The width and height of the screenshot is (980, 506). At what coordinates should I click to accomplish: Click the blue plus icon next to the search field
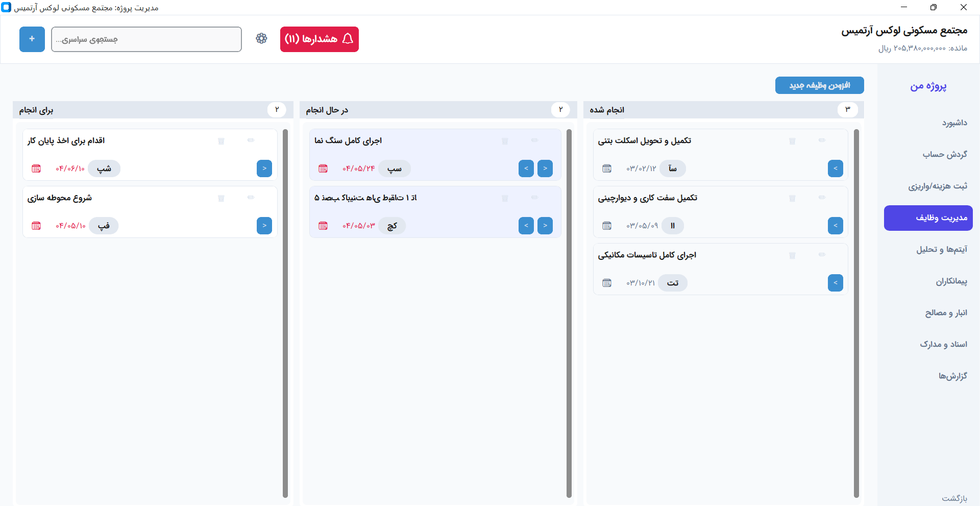coord(32,39)
